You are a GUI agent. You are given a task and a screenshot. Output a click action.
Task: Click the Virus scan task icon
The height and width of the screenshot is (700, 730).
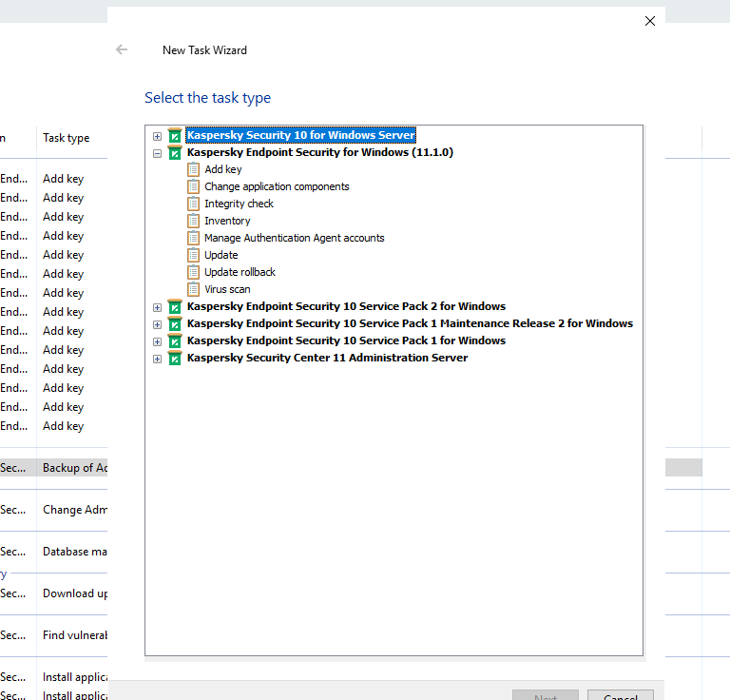(193, 289)
